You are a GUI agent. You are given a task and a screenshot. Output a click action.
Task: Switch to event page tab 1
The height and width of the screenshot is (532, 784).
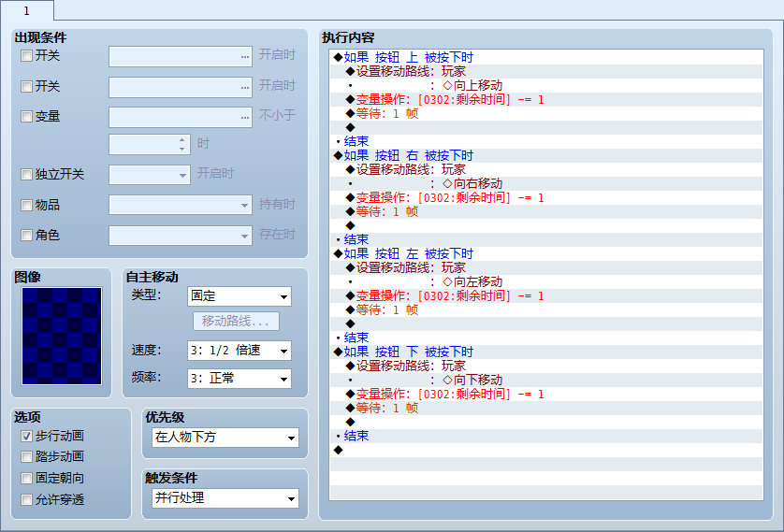pos(26,10)
